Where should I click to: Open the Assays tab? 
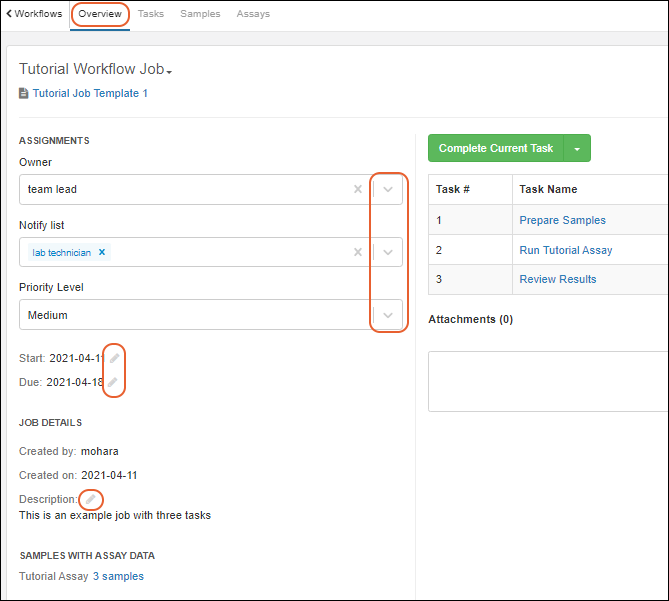coord(253,14)
